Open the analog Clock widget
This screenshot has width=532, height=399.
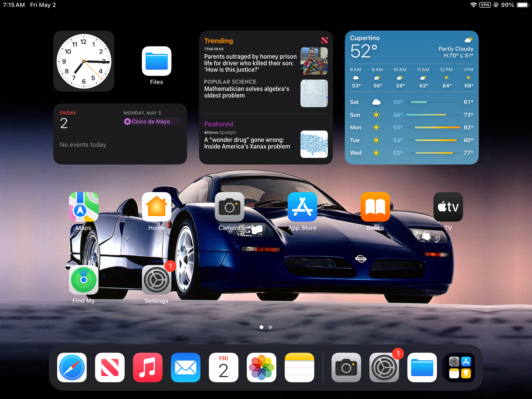pos(84,61)
